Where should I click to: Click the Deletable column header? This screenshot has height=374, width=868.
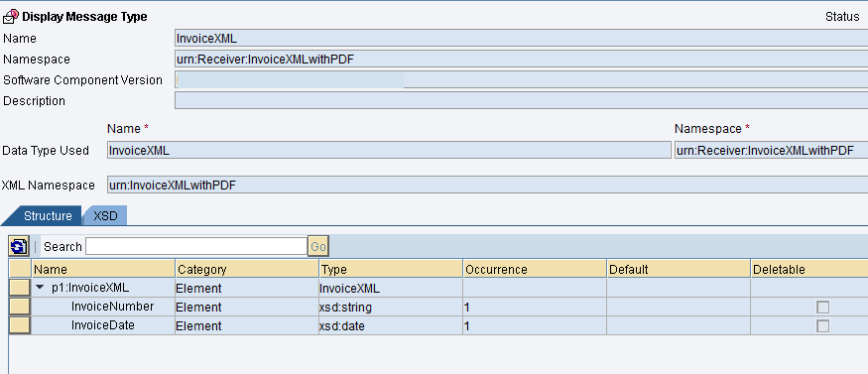(809, 270)
